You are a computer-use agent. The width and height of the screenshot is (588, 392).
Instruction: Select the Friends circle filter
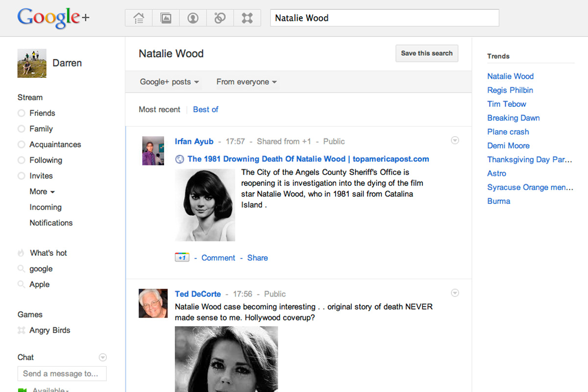(43, 113)
